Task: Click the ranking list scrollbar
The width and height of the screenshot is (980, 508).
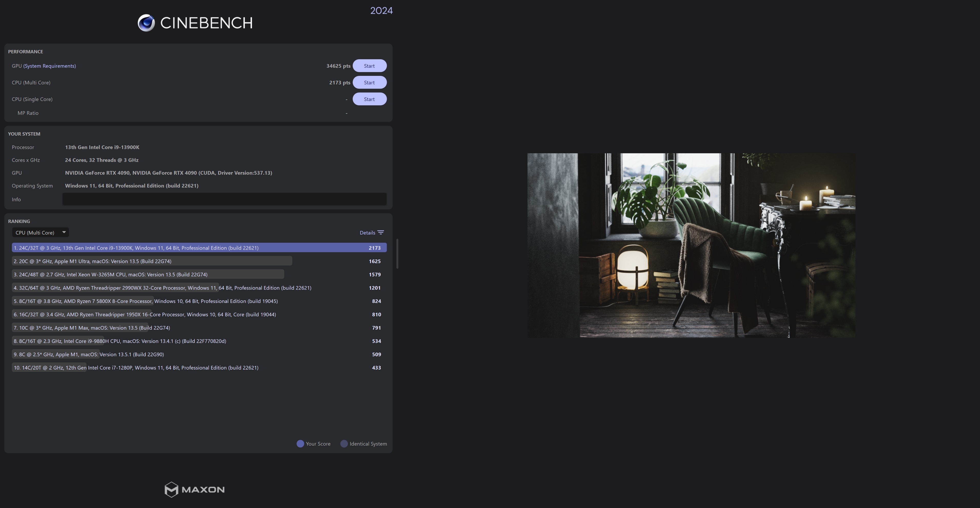Action: tap(397, 254)
